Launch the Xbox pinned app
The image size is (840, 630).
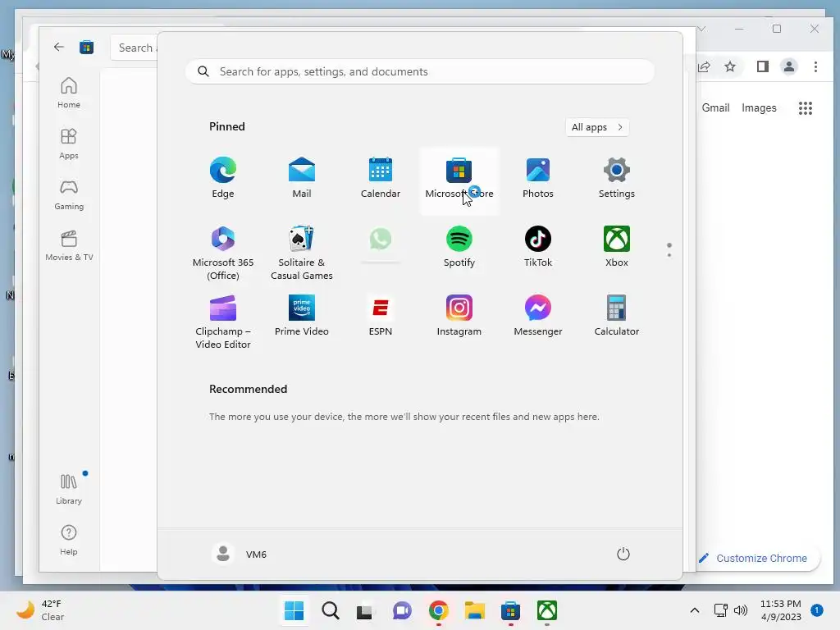pos(617,247)
